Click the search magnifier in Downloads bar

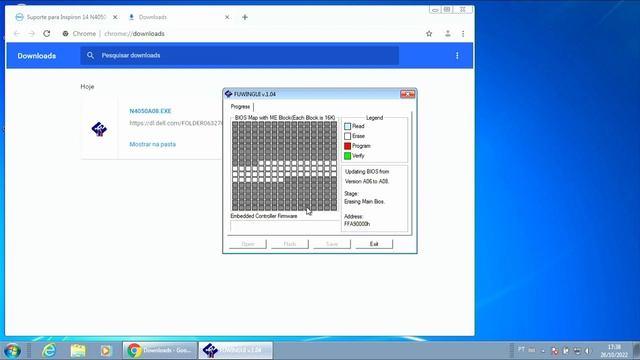click(90, 55)
